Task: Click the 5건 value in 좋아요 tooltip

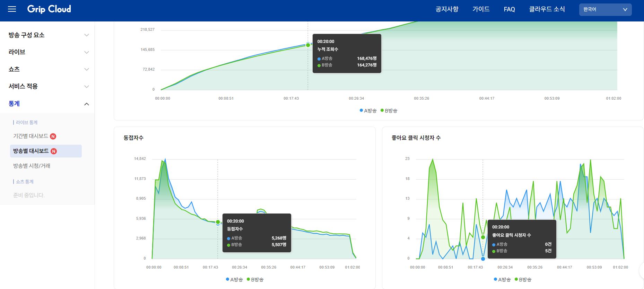Action: 548,251
